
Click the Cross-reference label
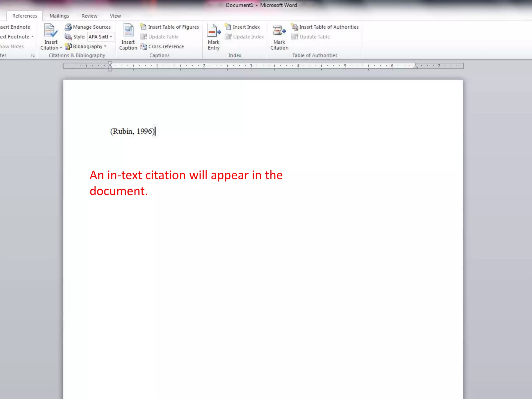(166, 46)
